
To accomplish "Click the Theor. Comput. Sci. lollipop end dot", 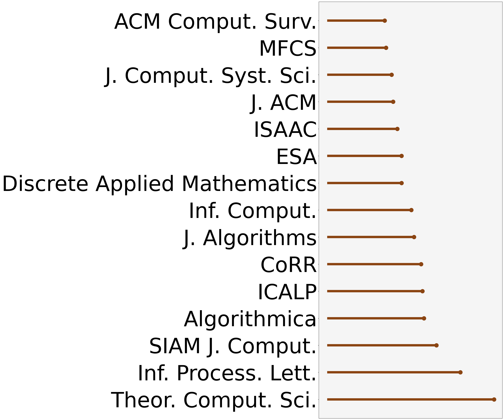I will pyautogui.click(x=494, y=399).
